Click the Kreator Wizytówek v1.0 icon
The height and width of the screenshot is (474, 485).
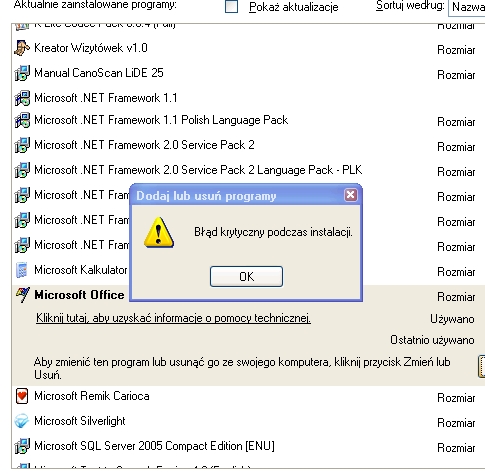tap(22, 48)
